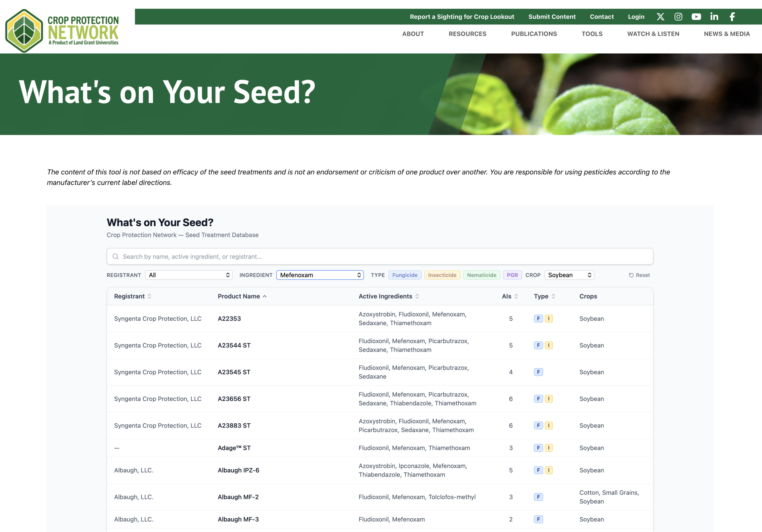Open the Watch & Listen menu
The width and height of the screenshot is (762, 532).
click(x=653, y=34)
